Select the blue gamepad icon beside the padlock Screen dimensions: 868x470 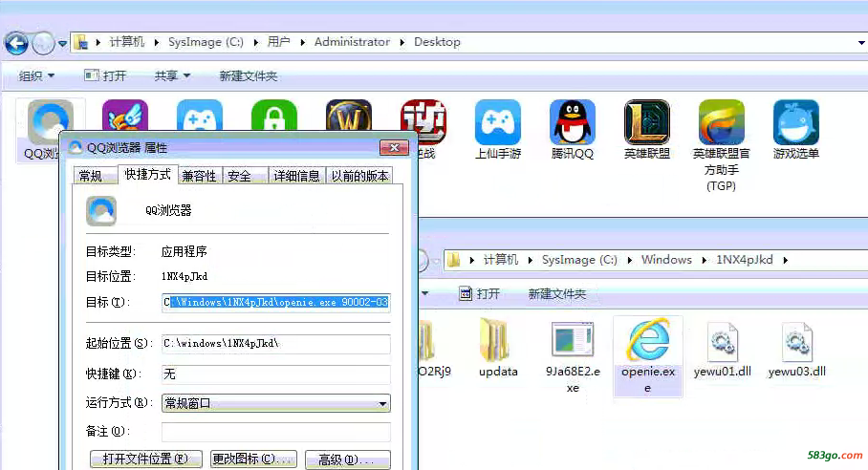pos(199,115)
